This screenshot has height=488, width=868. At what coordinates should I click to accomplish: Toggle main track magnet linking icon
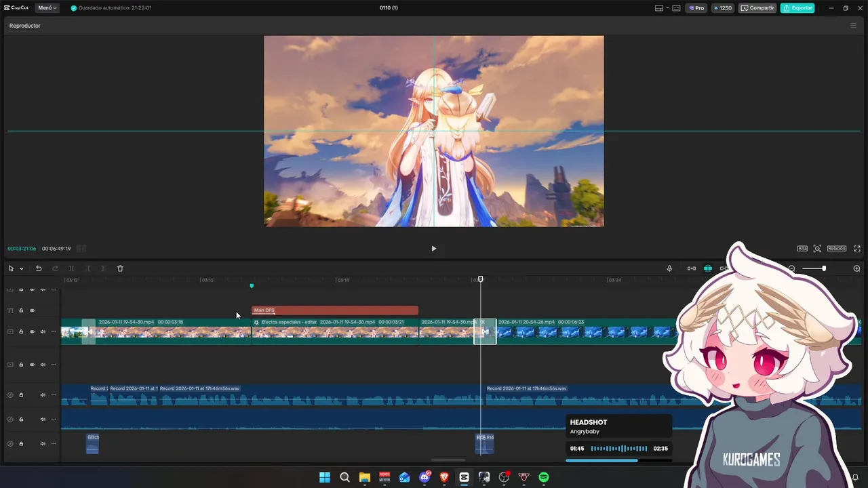(x=692, y=268)
